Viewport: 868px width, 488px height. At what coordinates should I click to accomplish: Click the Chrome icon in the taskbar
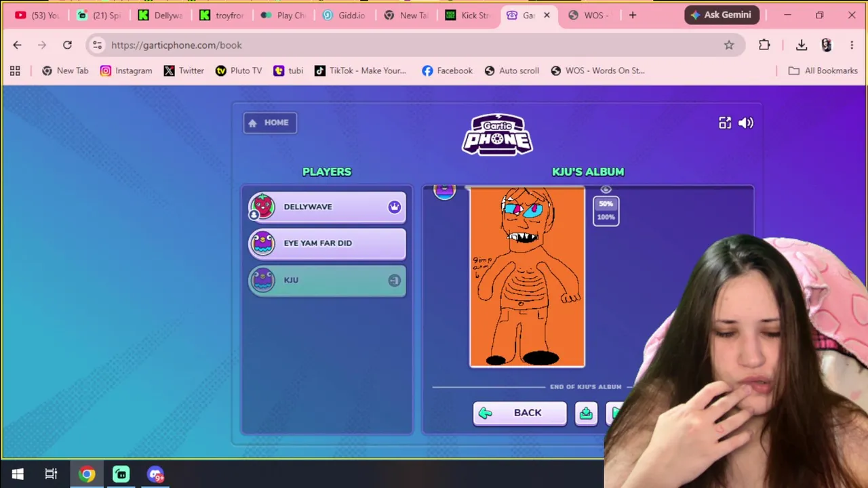pyautogui.click(x=86, y=474)
